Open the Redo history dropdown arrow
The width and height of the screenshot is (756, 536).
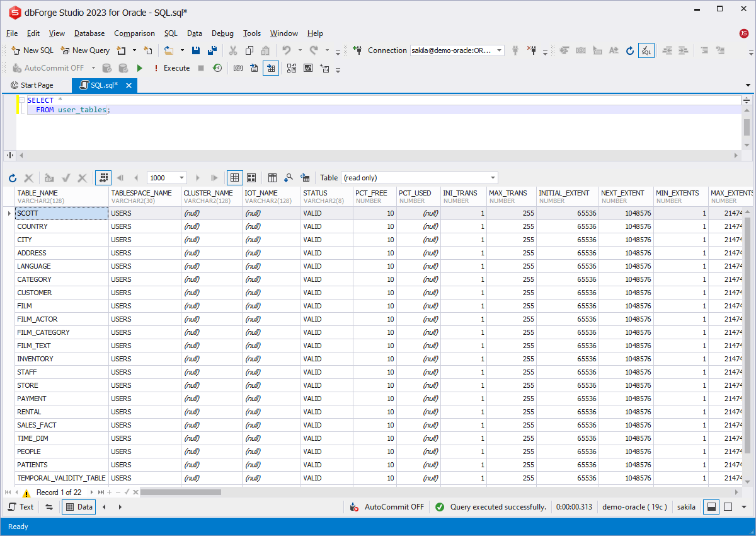[x=326, y=50]
